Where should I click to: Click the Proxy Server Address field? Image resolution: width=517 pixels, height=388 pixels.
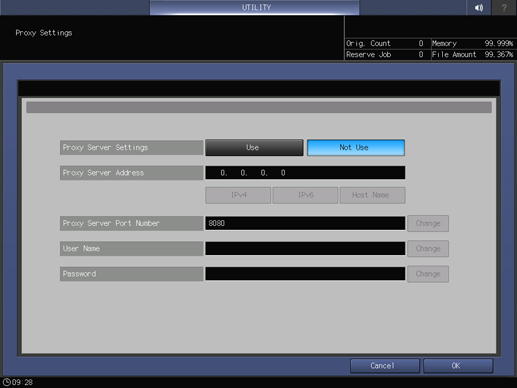tap(305, 173)
